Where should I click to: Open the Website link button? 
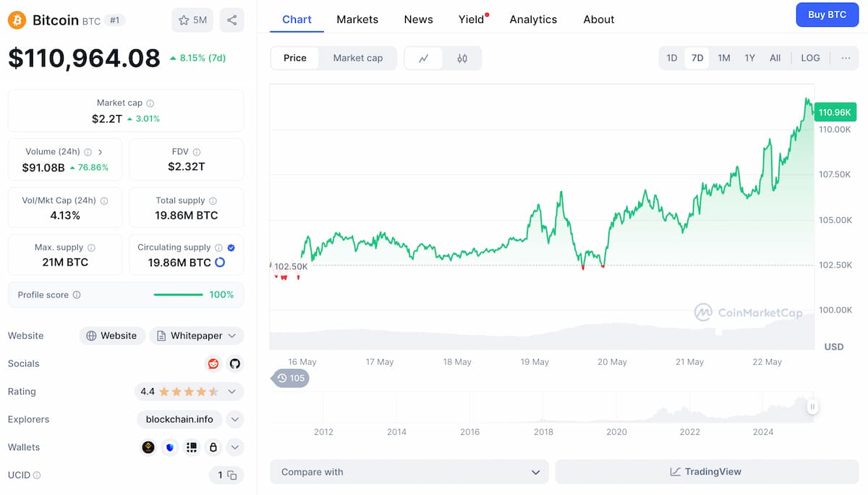coord(112,336)
